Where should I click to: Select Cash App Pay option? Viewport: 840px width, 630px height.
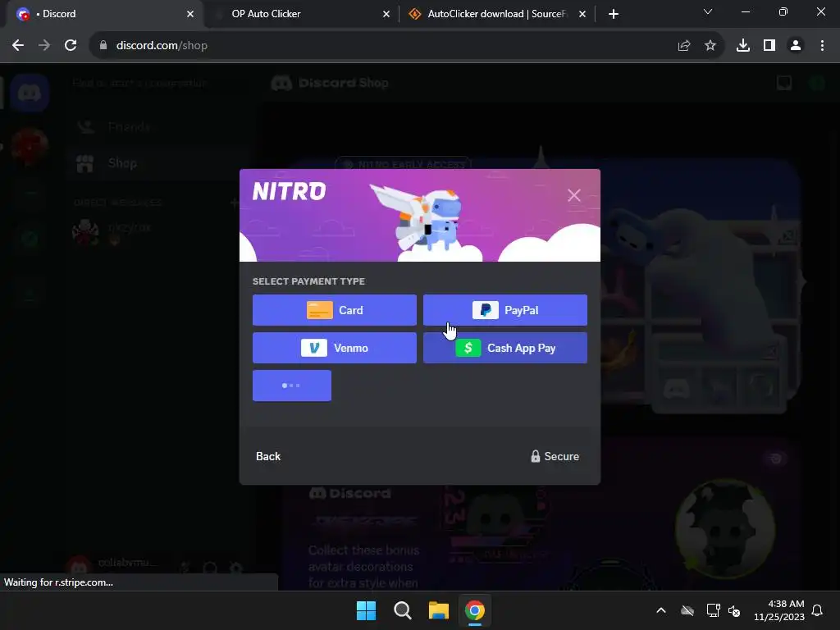[505, 348]
